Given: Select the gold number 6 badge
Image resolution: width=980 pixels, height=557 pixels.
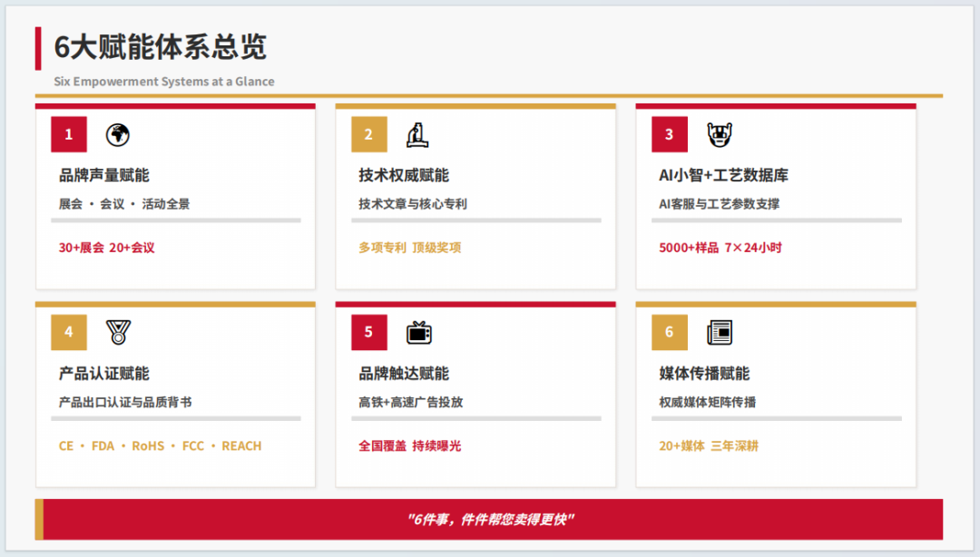Looking at the screenshot, I should tap(670, 332).
